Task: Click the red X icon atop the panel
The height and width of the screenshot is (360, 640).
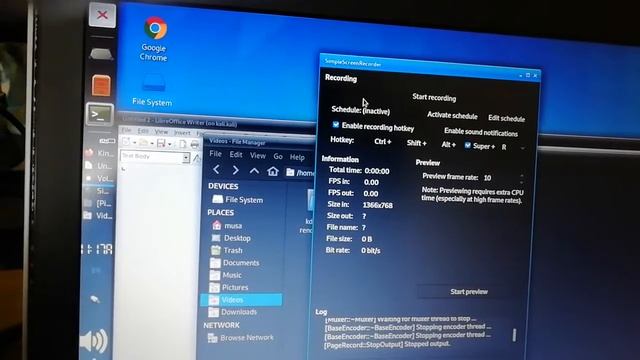Action: click(x=102, y=15)
